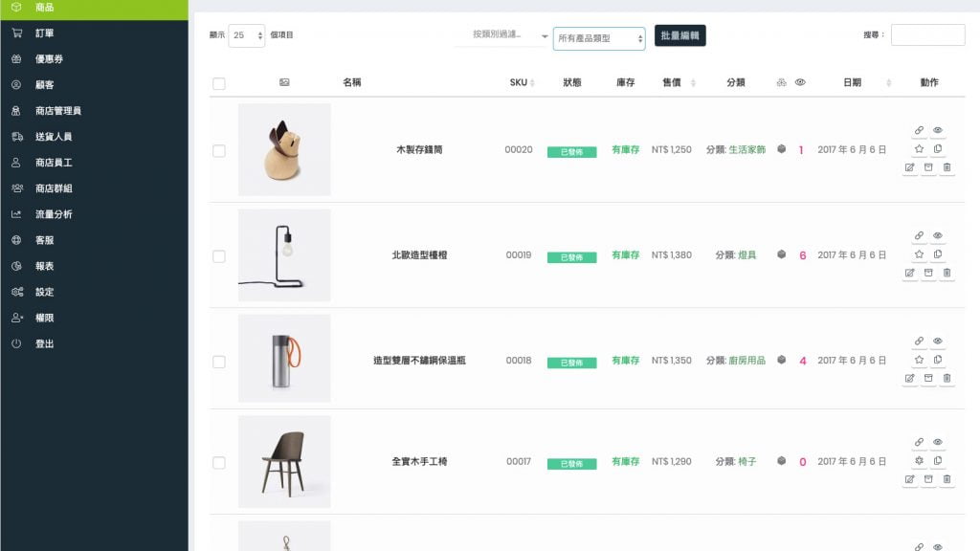Go to 流量分析 in the sidebar
The height and width of the screenshot is (551, 980).
54,214
